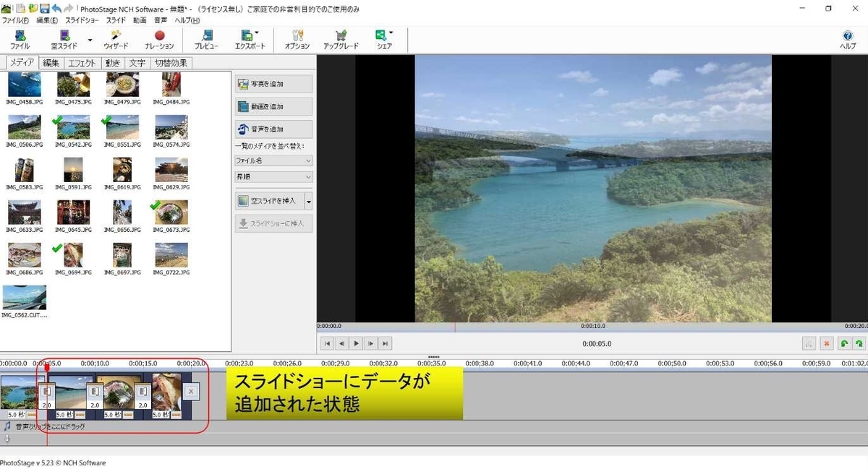This screenshot has width=868, height=469.
Task: Switch to the 編集 tab
Action: [x=51, y=63]
